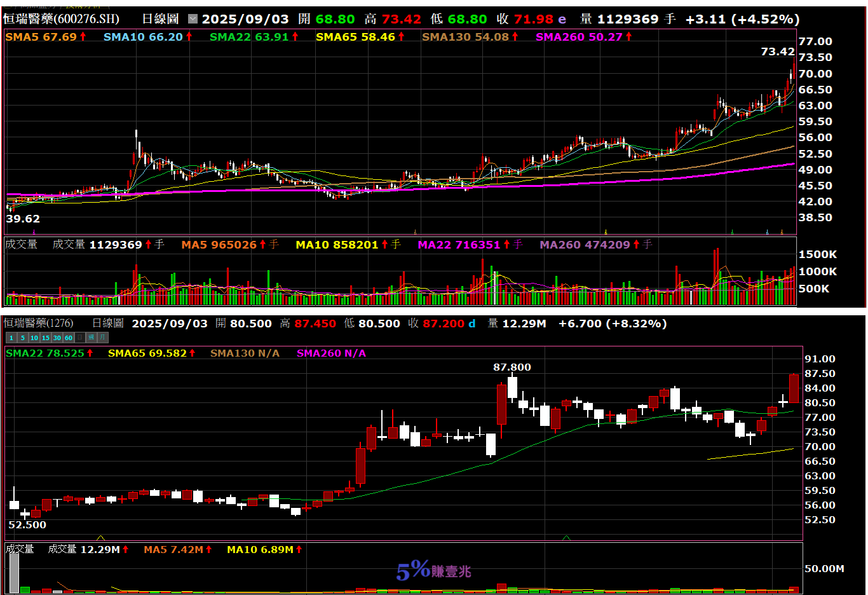Screen dimensions: 868x595
Task: Open the dropdown arrow beside 日線圖
Action: (193, 19)
